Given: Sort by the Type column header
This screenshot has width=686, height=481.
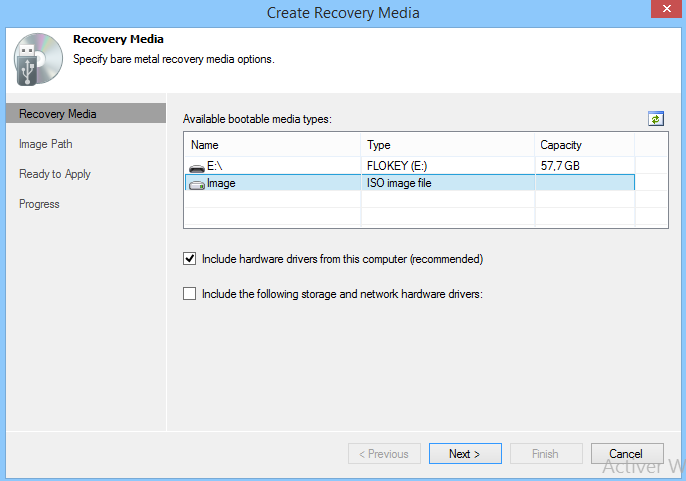Looking at the screenshot, I should pos(448,145).
